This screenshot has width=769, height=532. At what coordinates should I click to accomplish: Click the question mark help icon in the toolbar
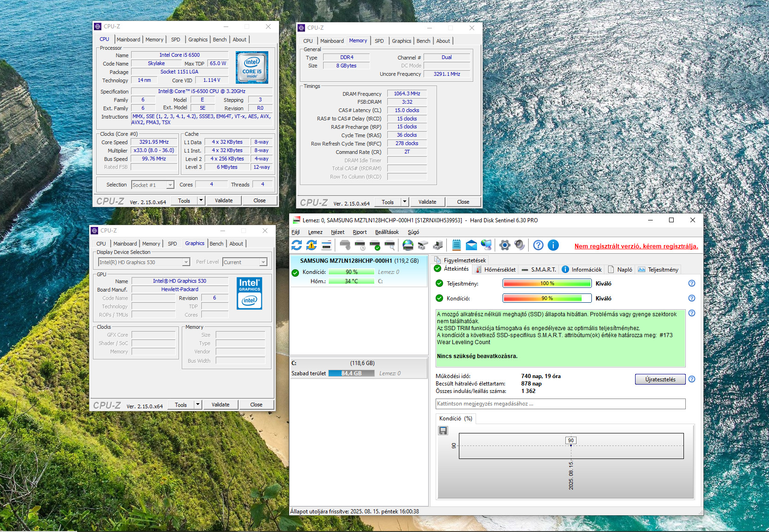[x=538, y=245]
